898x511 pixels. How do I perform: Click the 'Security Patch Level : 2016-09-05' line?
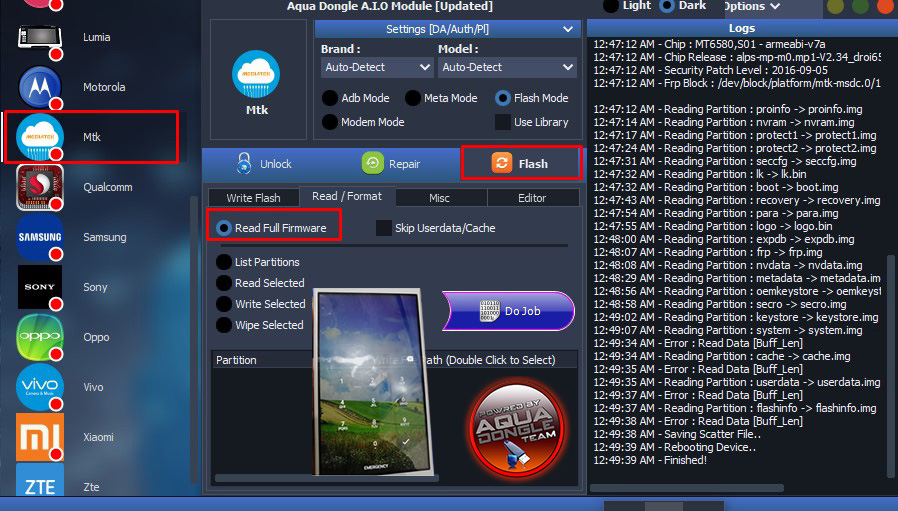click(x=711, y=70)
